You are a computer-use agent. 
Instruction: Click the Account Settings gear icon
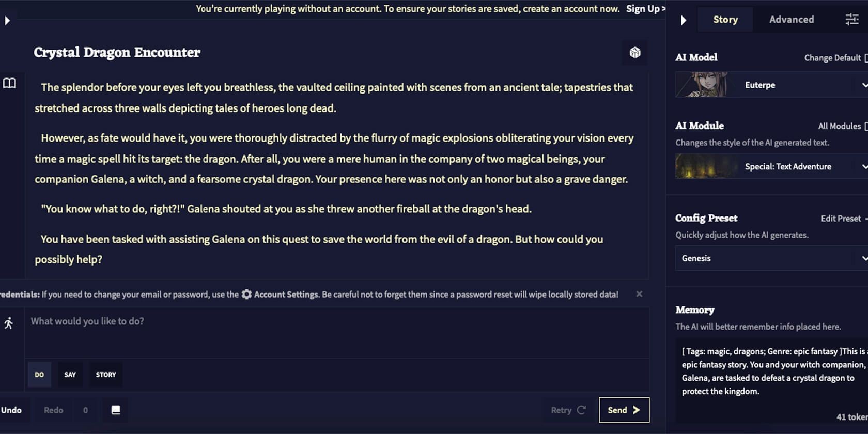(246, 294)
